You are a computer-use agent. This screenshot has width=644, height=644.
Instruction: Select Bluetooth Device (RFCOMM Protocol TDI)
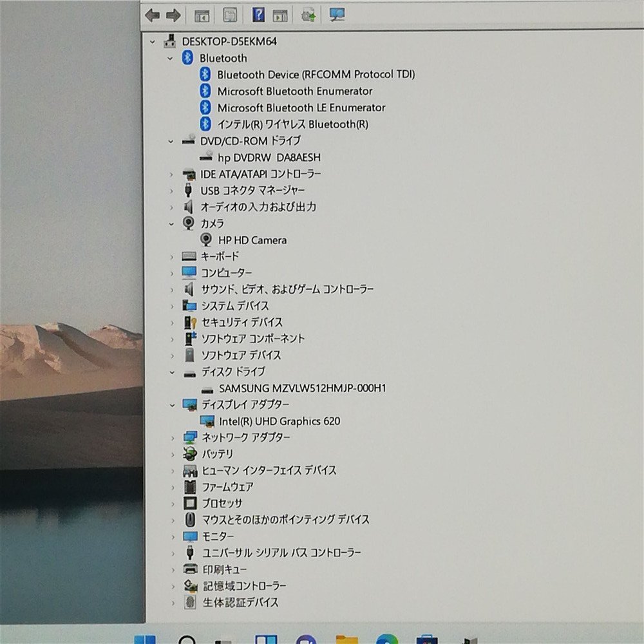click(316, 75)
